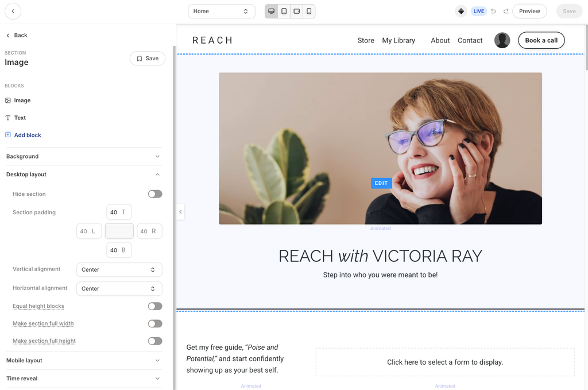Viewport: 588px width, 390px height.
Task: Open the Home page selector dropdown
Action: coord(222,11)
